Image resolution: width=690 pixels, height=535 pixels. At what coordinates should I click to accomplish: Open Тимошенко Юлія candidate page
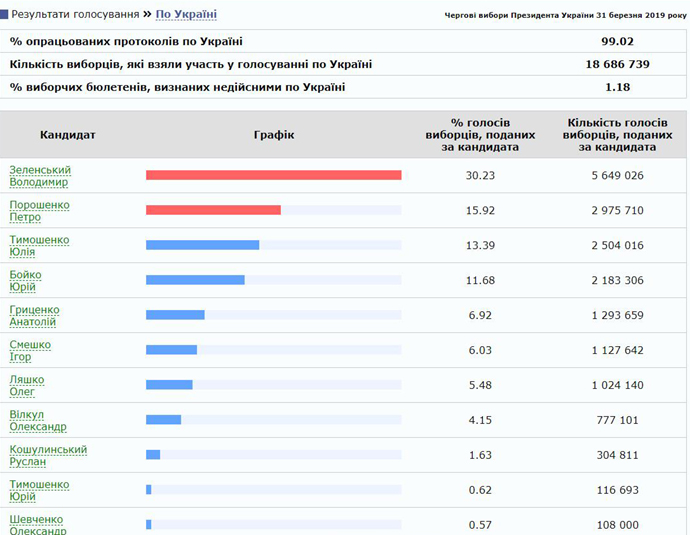click(40, 246)
